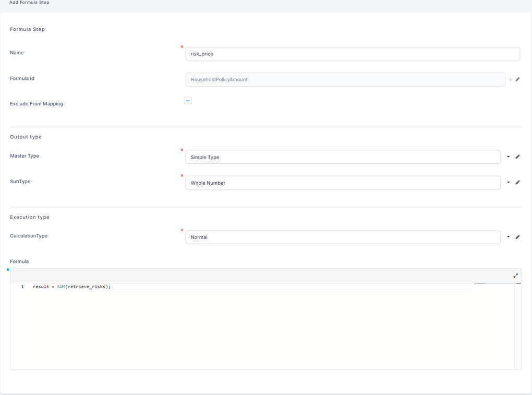Open the CalculationType dropdown arrow
The width and height of the screenshot is (532, 395).
pos(508,237)
